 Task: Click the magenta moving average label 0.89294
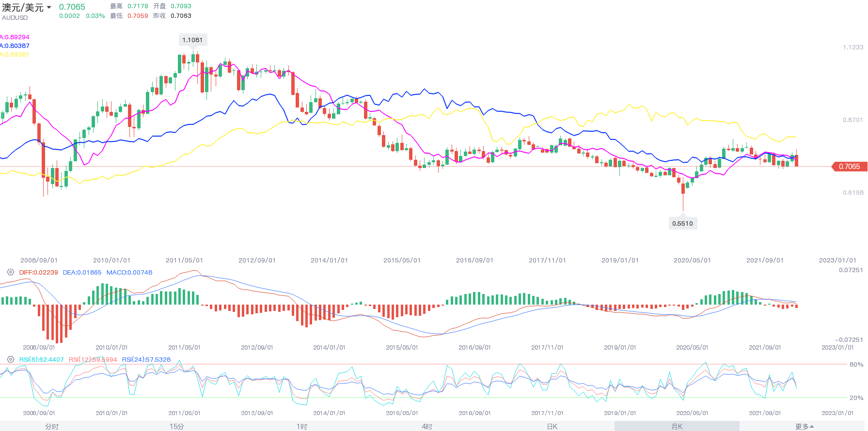coord(16,37)
